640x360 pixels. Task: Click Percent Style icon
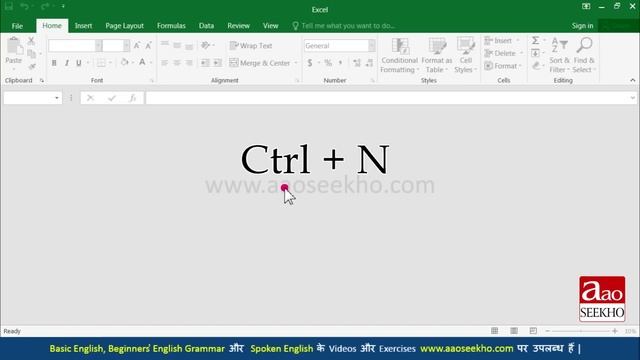point(328,63)
